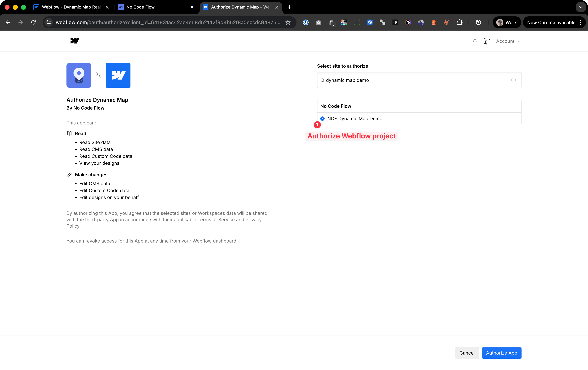Image resolution: width=588 pixels, height=370 pixels.
Task: Clear the site search field
Action: pyautogui.click(x=513, y=80)
